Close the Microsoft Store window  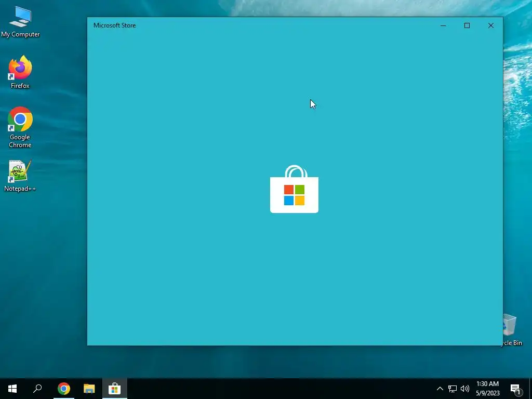pos(490,25)
